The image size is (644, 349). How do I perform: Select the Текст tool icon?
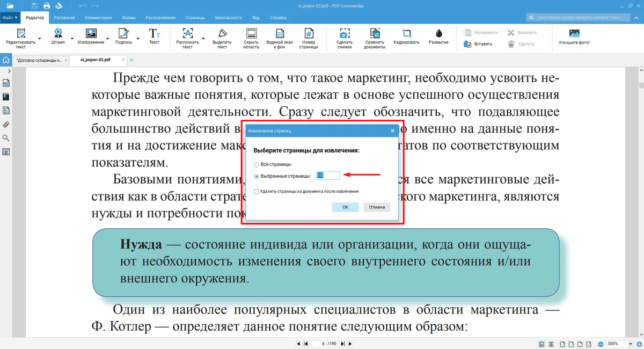154,33
